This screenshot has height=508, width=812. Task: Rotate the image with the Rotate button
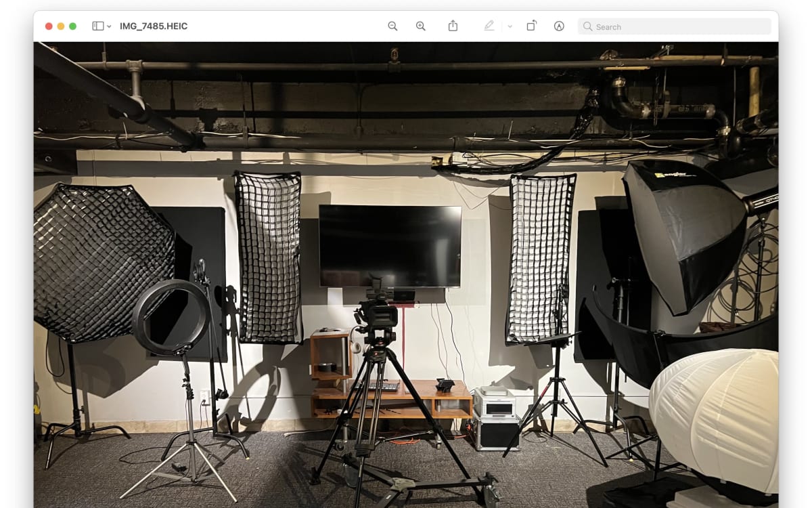point(532,26)
